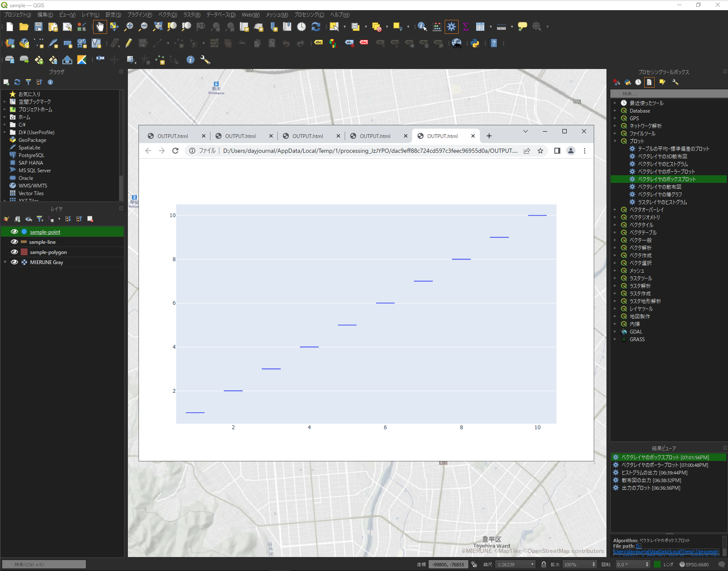This screenshot has width=728, height=571.
Task: Click the help question mark icon
Action: pos(494,43)
